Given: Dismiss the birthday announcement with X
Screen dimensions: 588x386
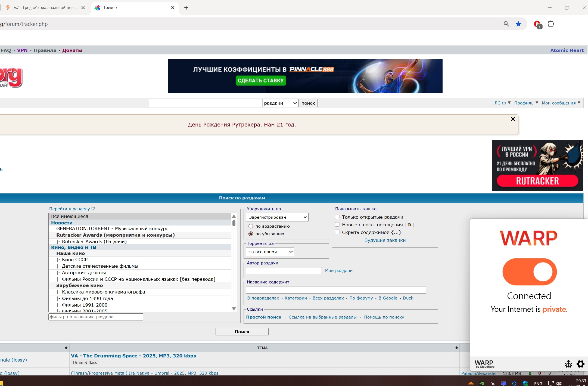Looking at the screenshot, I should click(x=513, y=119).
